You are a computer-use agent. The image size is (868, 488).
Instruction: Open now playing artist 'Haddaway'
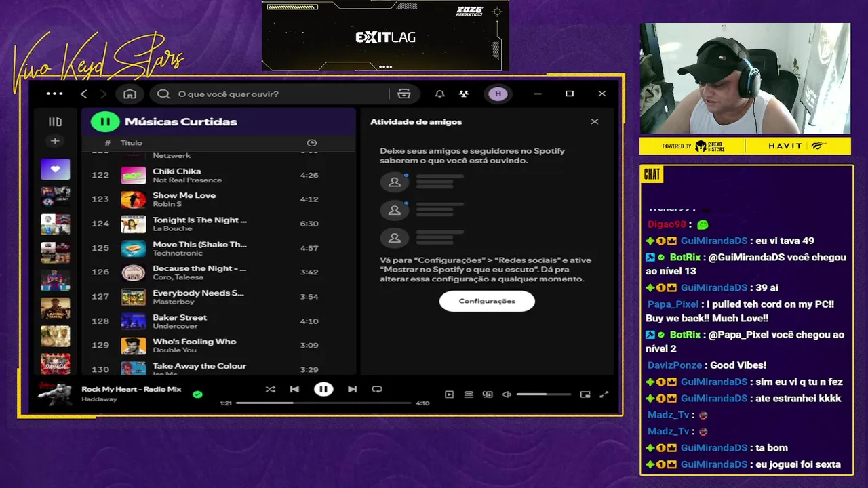pyautogui.click(x=99, y=399)
